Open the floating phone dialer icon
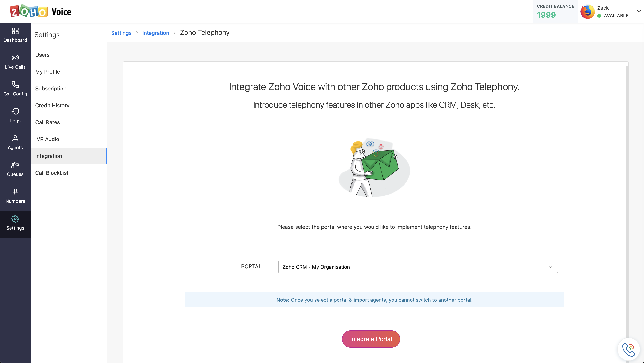Screen dimensions: 644x363 point(628,349)
